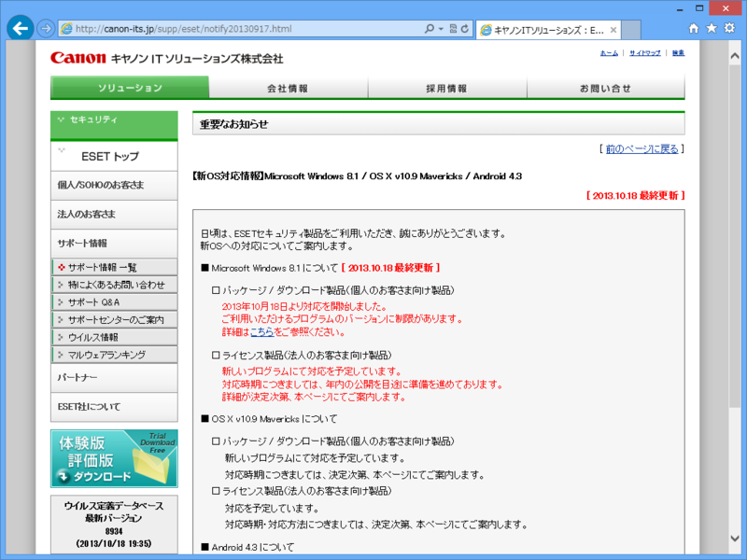The image size is (747, 560).
Task: Follow the 前のページに戻る link
Action: click(641, 150)
